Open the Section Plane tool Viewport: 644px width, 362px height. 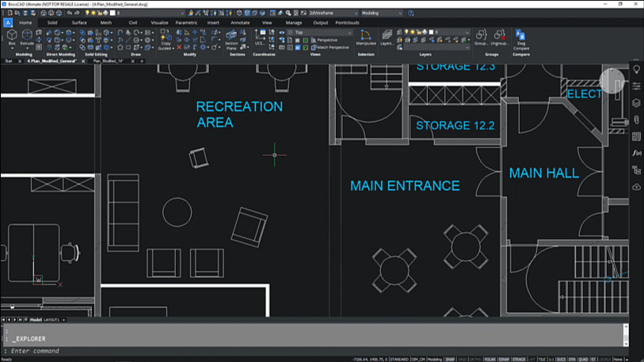[231, 37]
